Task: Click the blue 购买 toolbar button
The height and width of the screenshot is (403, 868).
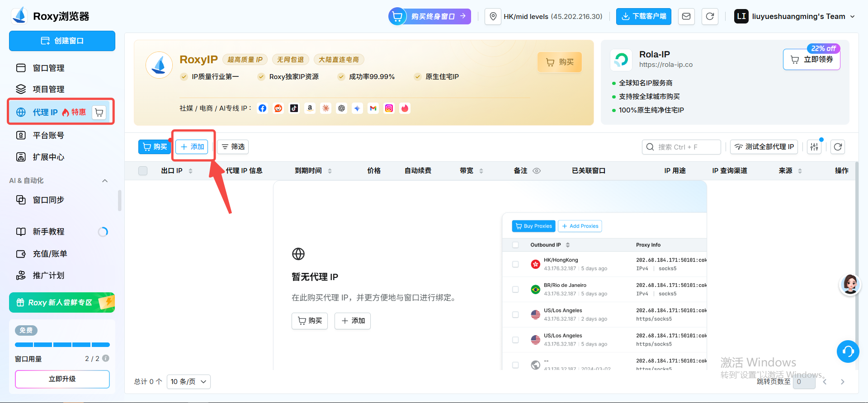Action: tap(155, 147)
